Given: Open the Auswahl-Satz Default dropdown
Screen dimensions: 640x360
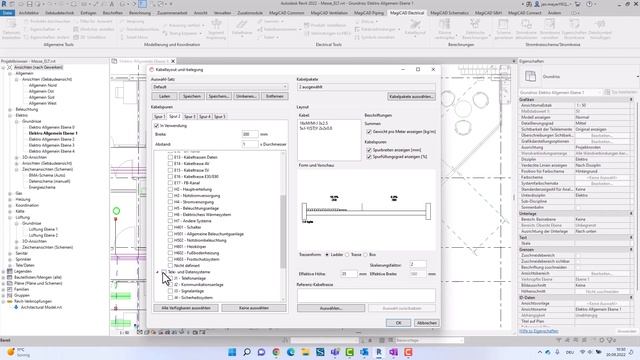Looking at the screenshot, I should [x=220, y=87].
